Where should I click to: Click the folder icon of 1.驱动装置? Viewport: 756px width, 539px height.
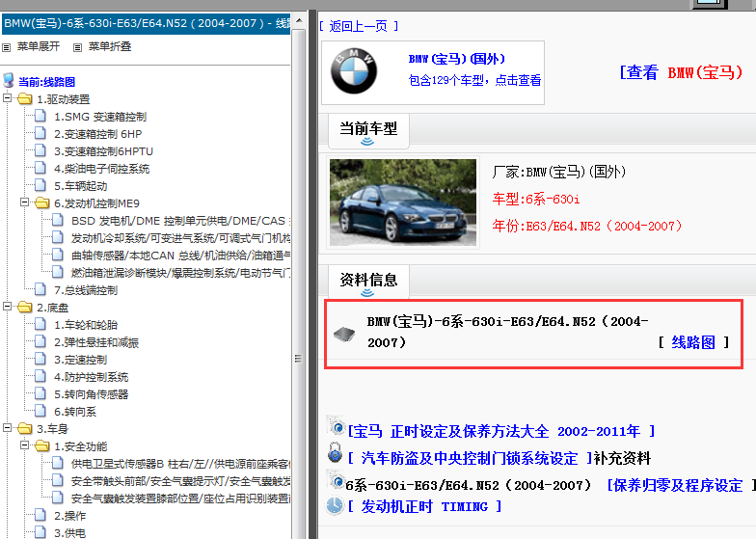click(x=25, y=99)
